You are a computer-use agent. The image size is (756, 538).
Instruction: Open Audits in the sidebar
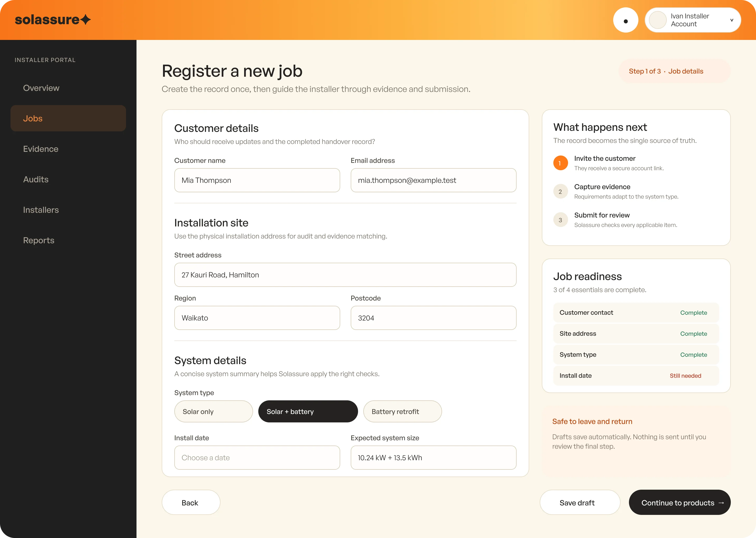click(x=68, y=179)
